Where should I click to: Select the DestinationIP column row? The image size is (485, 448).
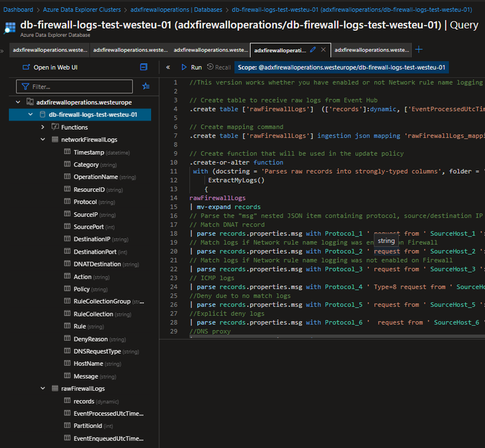tap(96, 239)
